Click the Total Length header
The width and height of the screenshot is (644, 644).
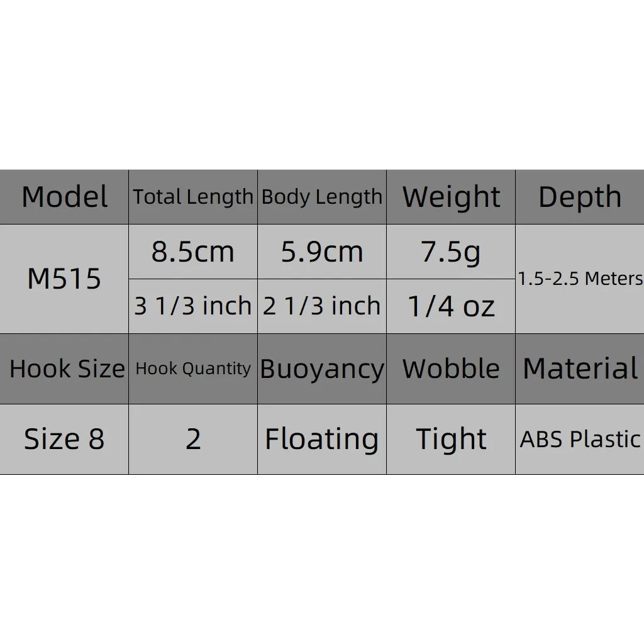point(193,197)
